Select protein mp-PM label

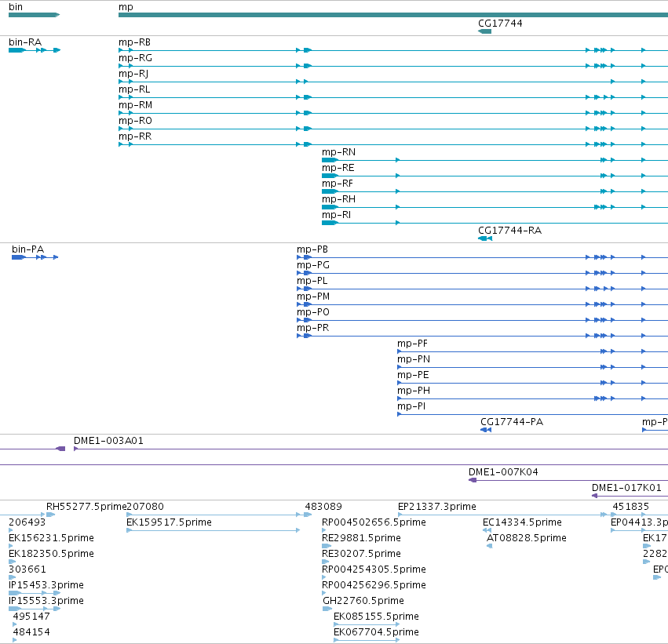pos(313,297)
